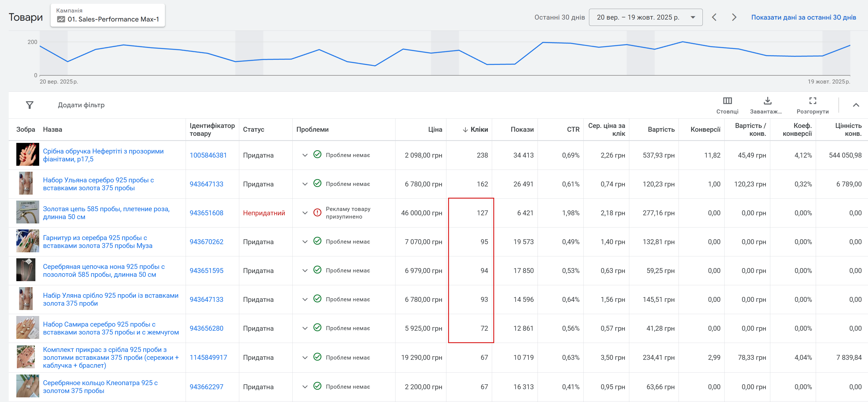Sort by the Покази column header
868x402 pixels.
pyautogui.click(x=522, y=129)
